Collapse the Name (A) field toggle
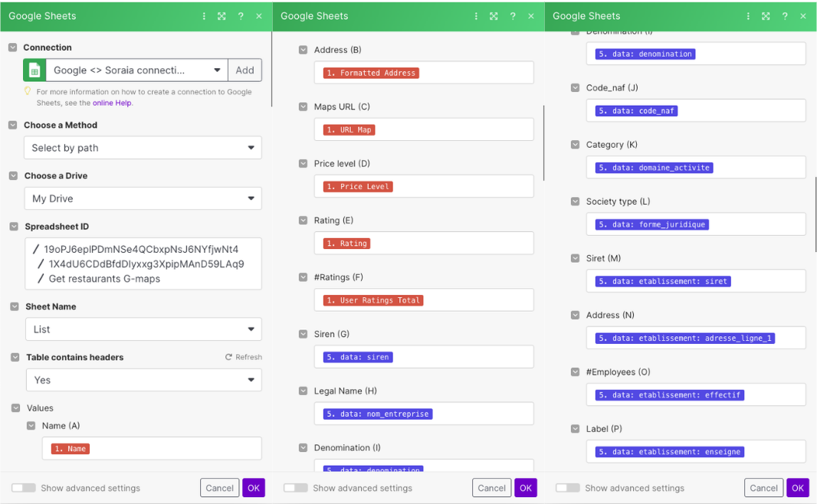Image resolution: width=817 pixels, height=504 pixels. tap(31, 426)
